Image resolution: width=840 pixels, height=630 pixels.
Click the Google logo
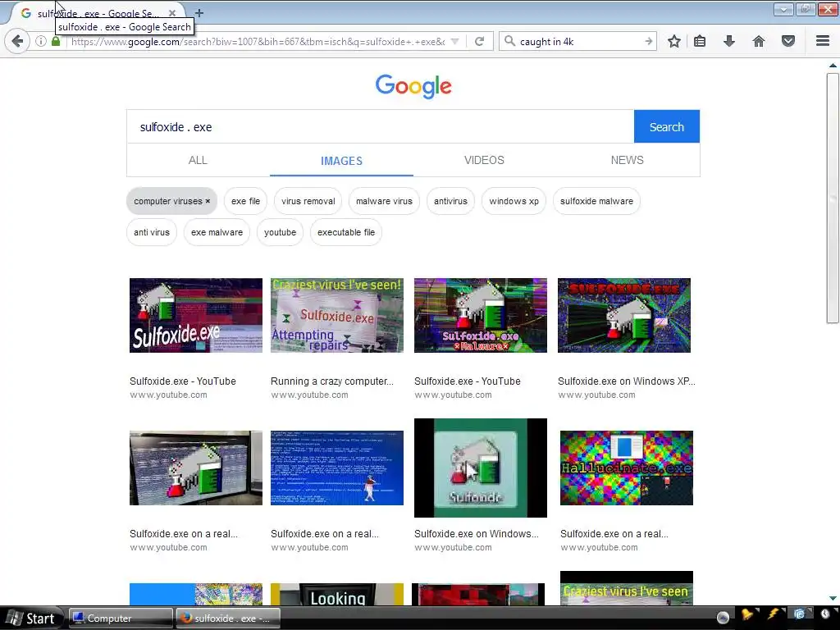point(413,85)
